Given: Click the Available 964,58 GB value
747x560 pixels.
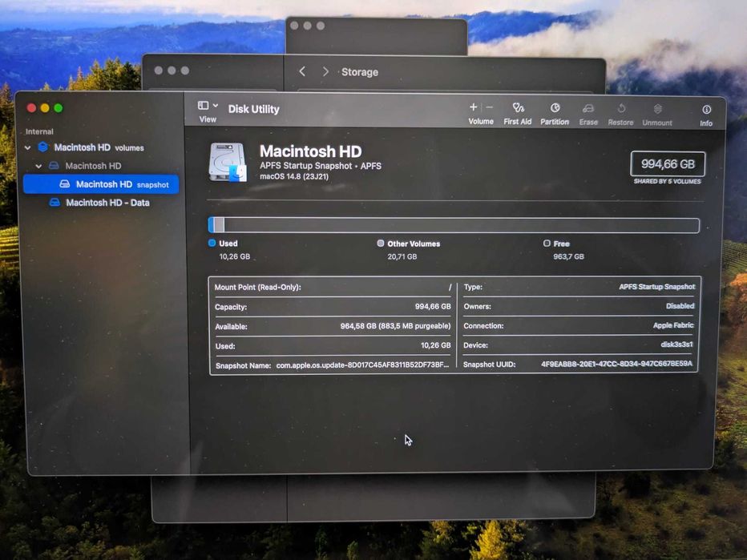Looking at the screenshot, I should click(395, 326).
